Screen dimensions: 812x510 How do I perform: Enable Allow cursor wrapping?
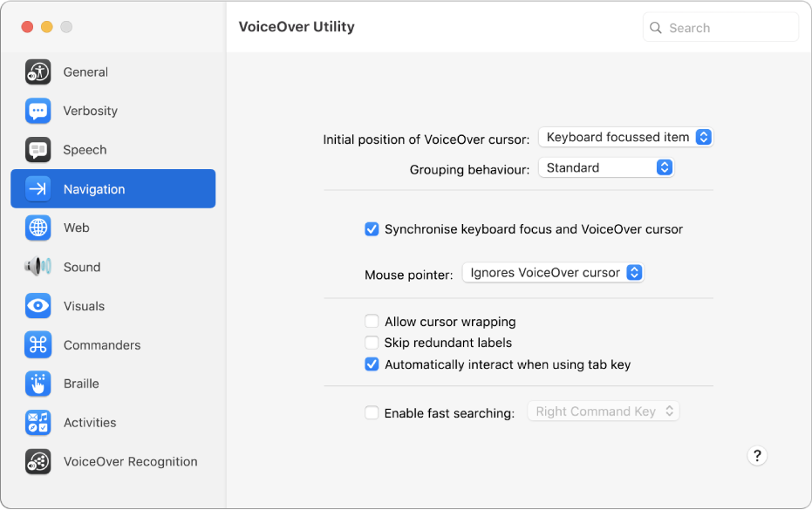click(372, 321)
